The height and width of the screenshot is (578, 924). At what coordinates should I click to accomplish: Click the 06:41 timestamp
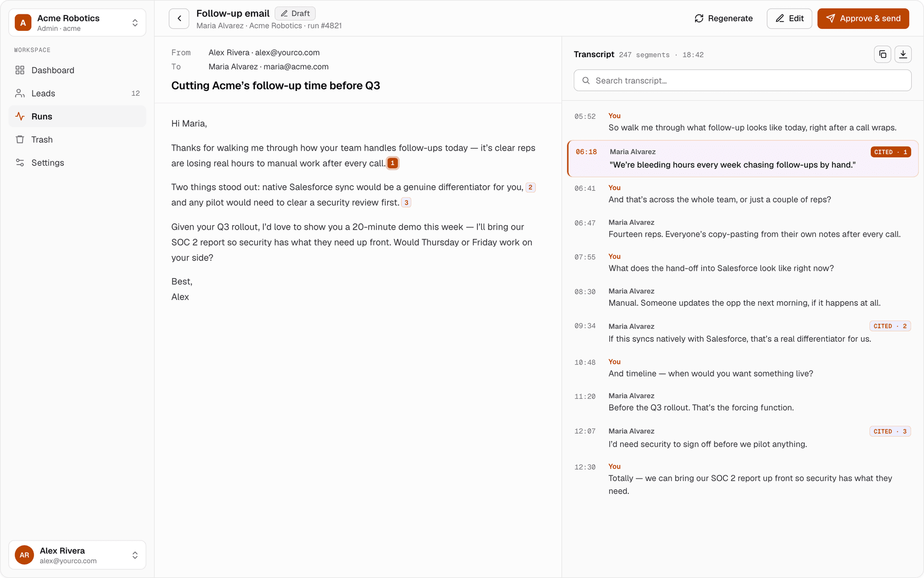(585, 189)
